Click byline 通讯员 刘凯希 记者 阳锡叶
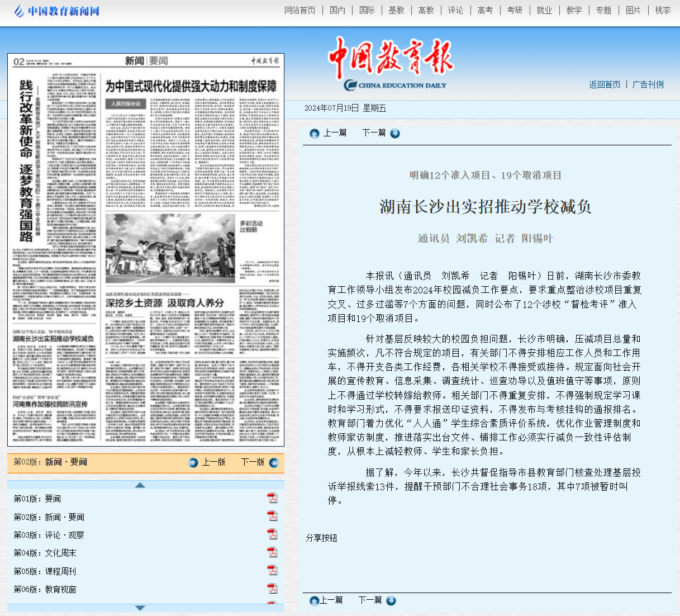This screenshot has width=680, height=616. pyautogui.click(x=486, y=239)
